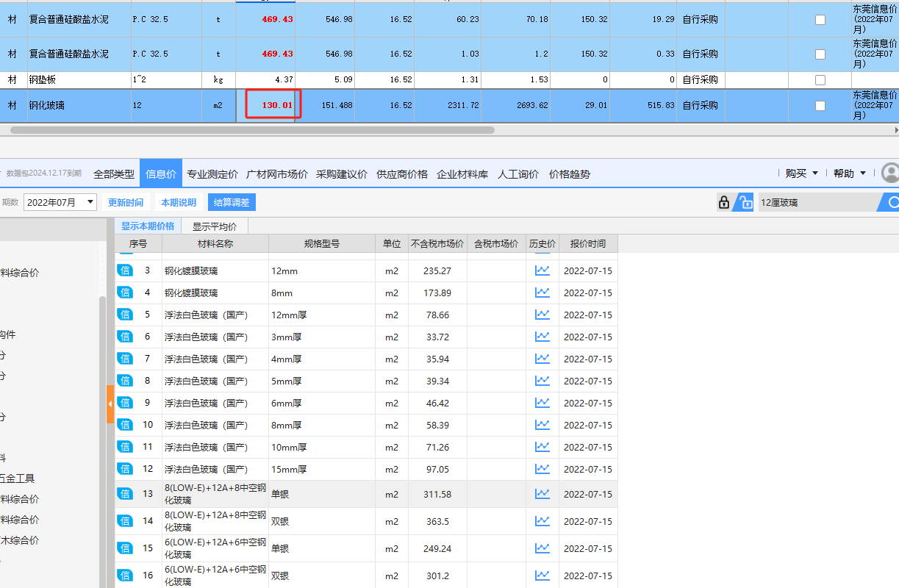The height and width of the screenshot is (588, 899).
Task: Select the 信息价 tab
Action: [x=161, y=174]
